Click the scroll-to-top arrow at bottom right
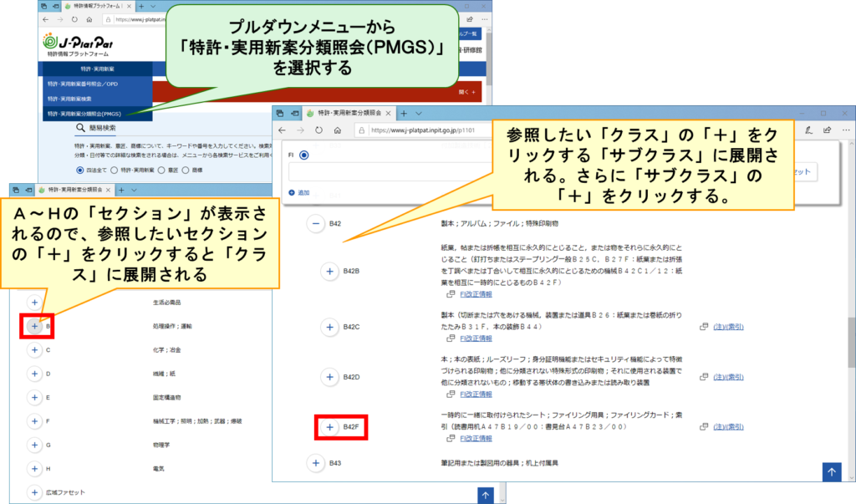This screenshot has height=504, width=856. point(831,473)
